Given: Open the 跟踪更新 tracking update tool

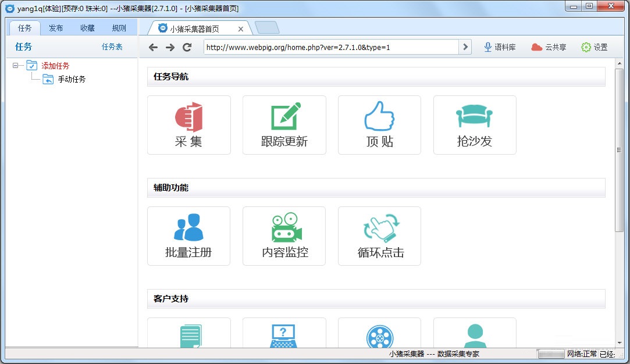Looking at the screenshot, I should [x=284, y=124].
